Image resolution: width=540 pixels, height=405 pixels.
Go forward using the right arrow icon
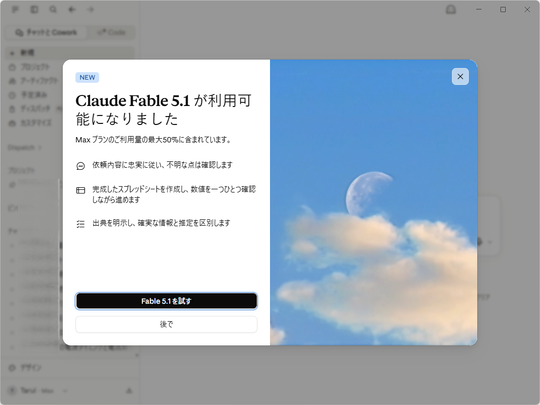click(91, 9)
